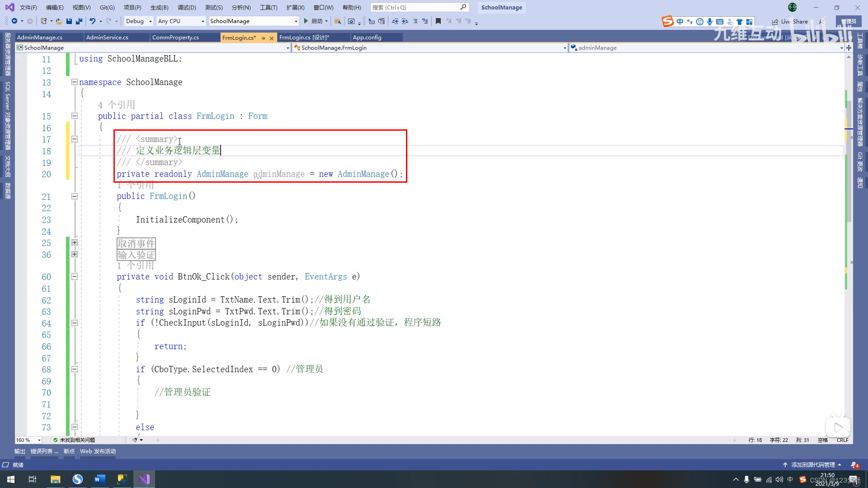The width and height of the screenshot is (868, 488).
Task: Close the FrmLogin.cs tab
Action: [272, 38]
